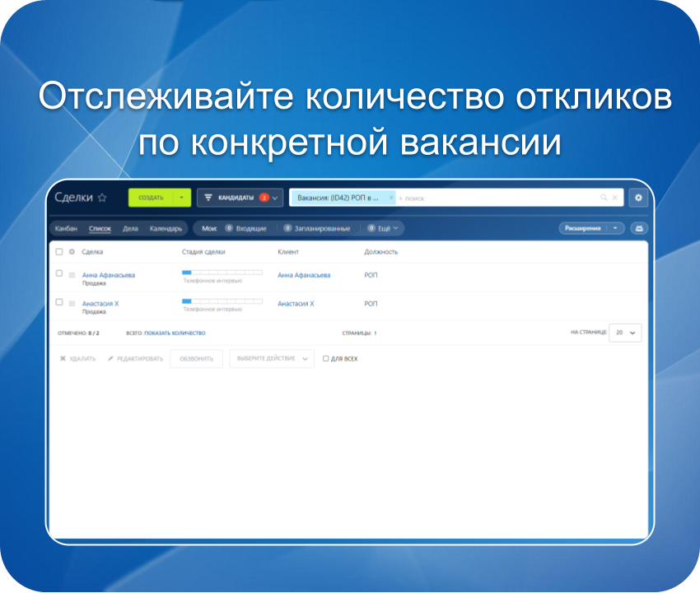Enable the Для всех checkbox
Image resolution: width=700 pixels, height=593 pixels.
326,359
